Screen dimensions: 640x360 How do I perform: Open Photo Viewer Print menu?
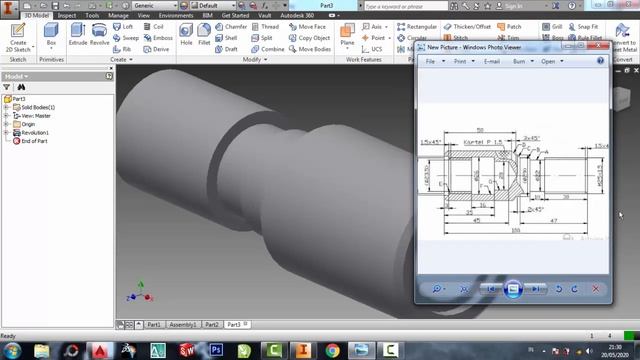tap(464, 61)
